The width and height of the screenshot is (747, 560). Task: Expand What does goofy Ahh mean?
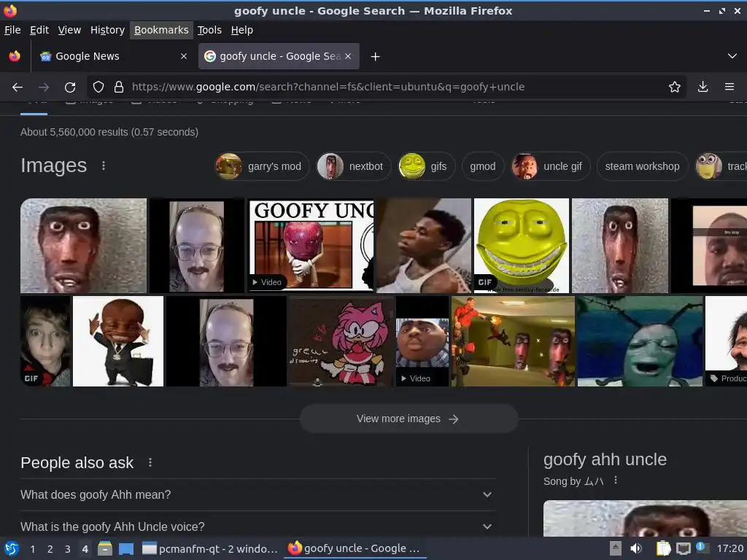point(258,495)
